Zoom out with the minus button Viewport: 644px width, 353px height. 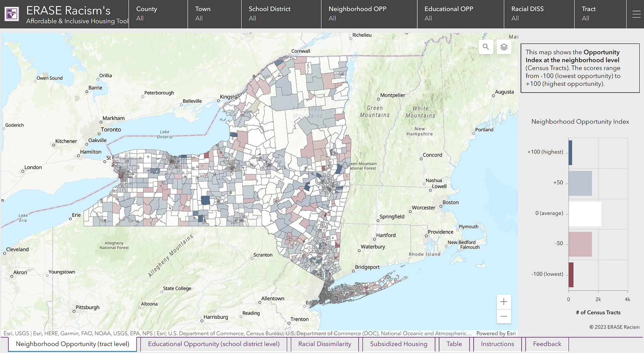504,316
